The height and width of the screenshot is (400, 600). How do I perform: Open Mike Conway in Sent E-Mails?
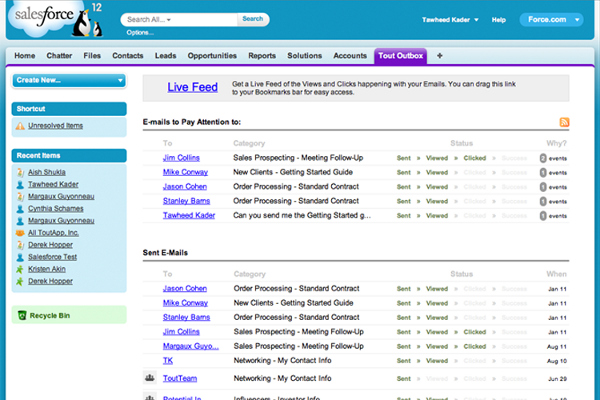185,303
